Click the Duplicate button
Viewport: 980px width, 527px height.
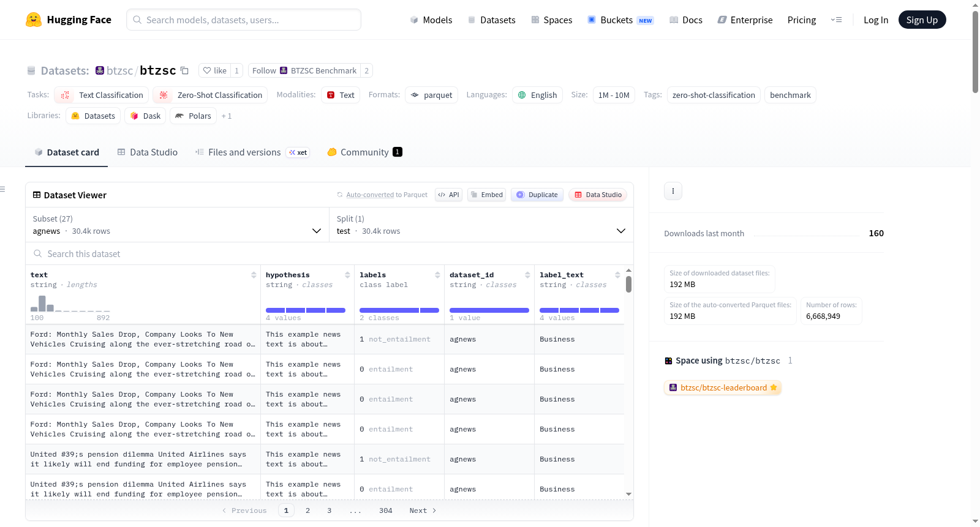click(x=537, y=195)
